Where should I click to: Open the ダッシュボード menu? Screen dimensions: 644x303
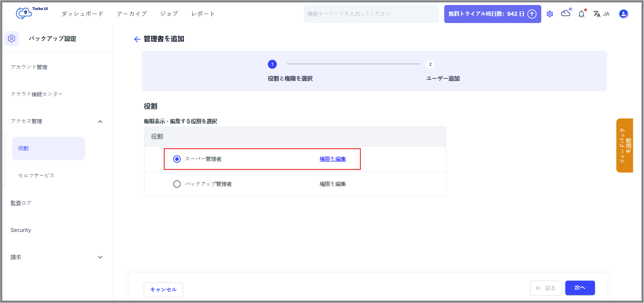click(82, 14)
